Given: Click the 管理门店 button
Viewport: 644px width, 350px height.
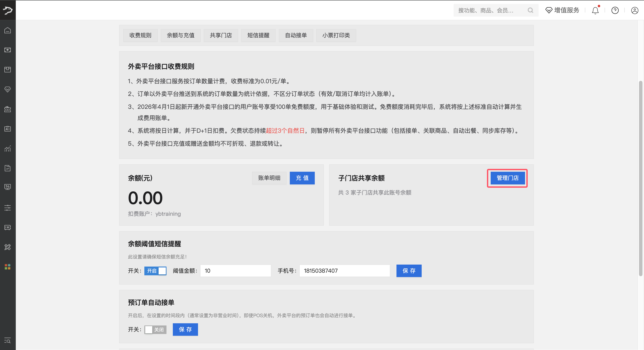Looking at the screenshot, I should [507, 178].
